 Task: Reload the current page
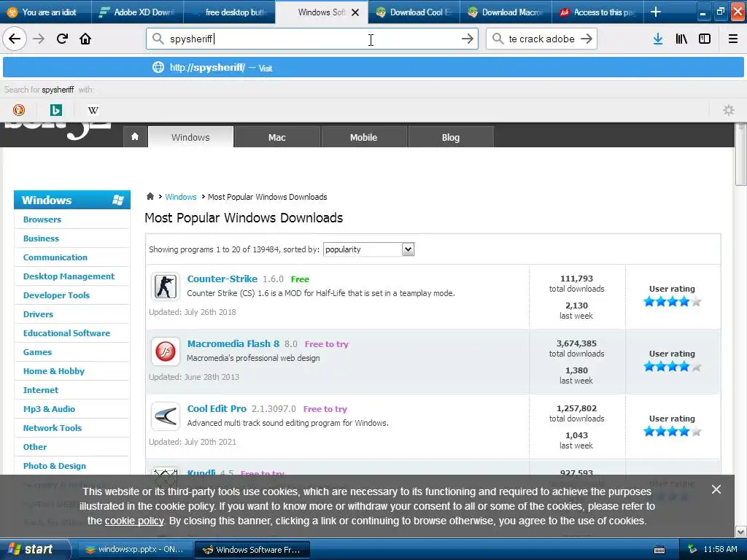pyautogui.click(x=62, y=39)
